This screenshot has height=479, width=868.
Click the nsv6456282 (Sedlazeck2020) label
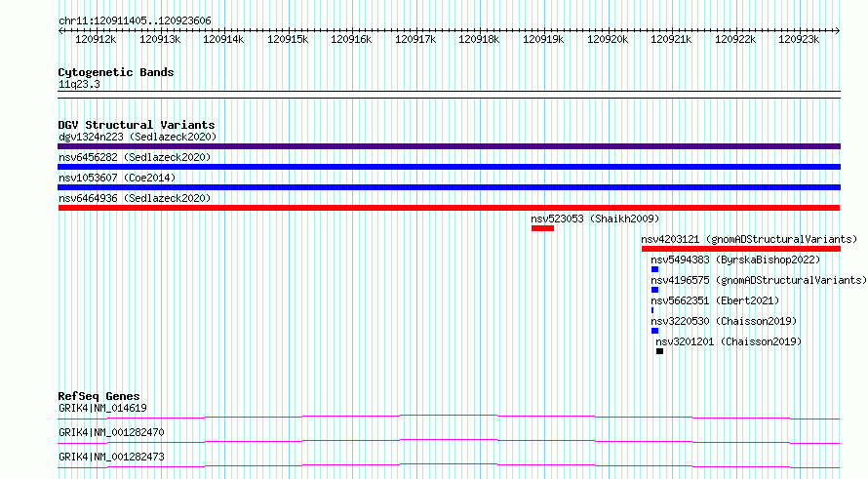[x=135, y=157]
